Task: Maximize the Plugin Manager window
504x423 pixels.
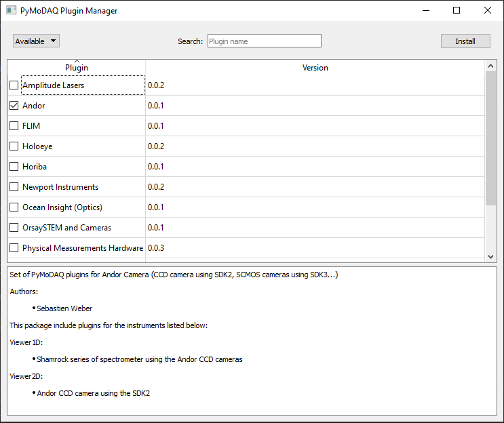Action: coord(457,11)
